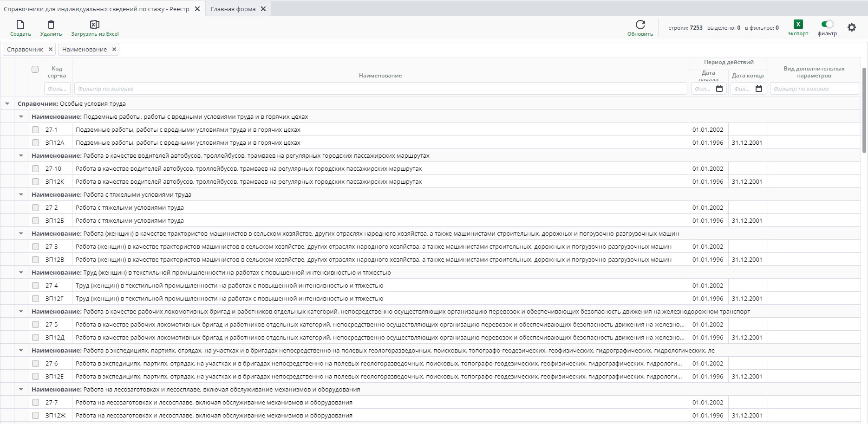The image size is (868, 424).
Task: Remove the Справочник grouping chip
Action: point(51,49)
